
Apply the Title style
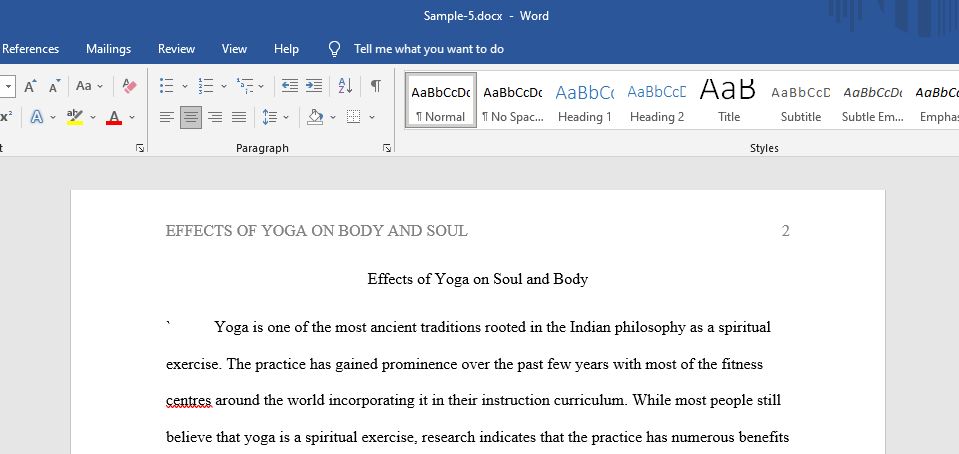pos(728,100)
